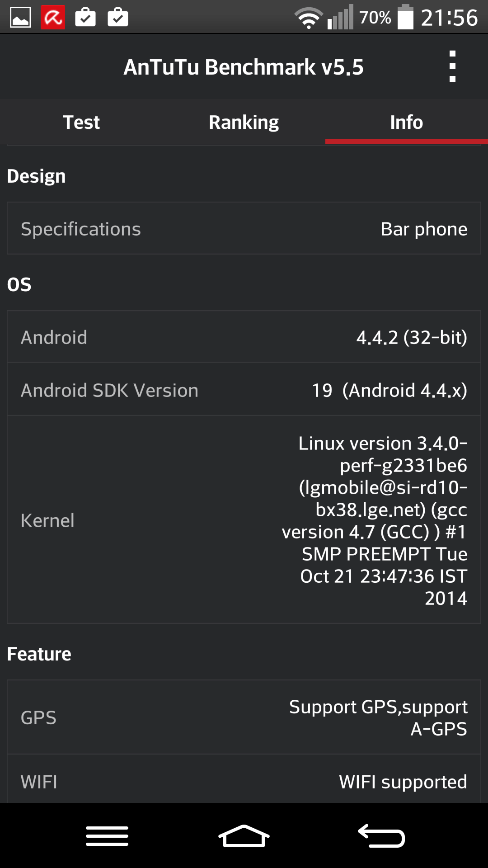Switch to the Ranking tab
This screenshot has height=868, width=488.
(x=244, y=122)
